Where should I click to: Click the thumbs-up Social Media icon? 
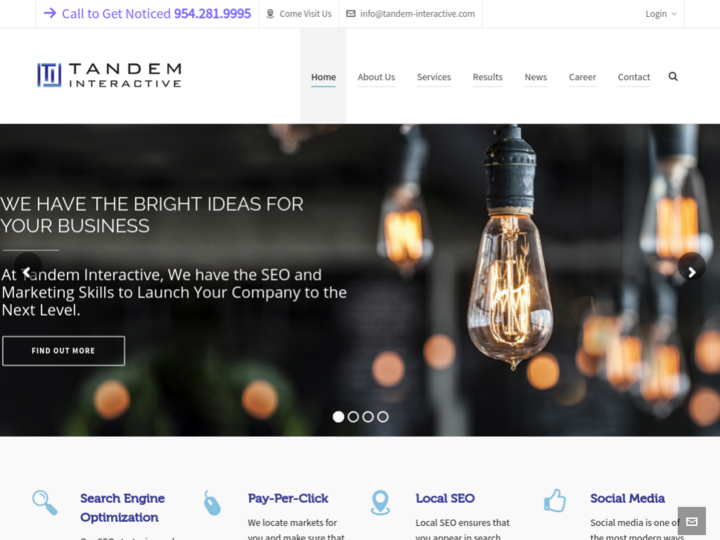[555, 500]
